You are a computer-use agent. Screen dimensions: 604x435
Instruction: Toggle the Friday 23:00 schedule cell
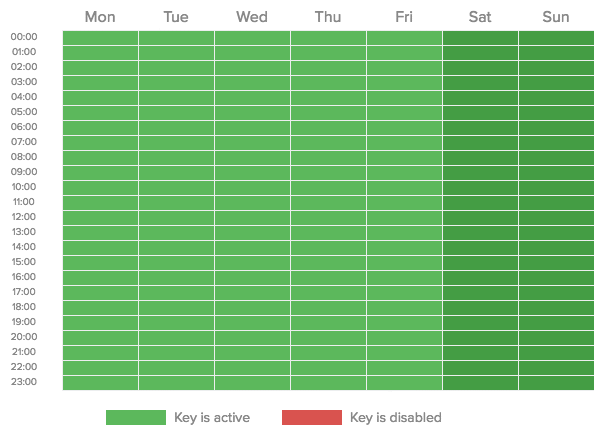[x=404, y=383]
